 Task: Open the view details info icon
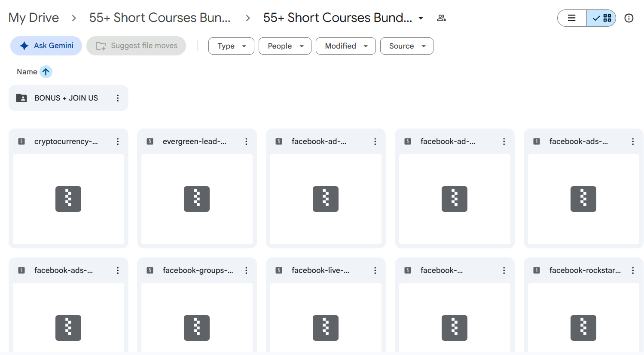tap(629, 18)
